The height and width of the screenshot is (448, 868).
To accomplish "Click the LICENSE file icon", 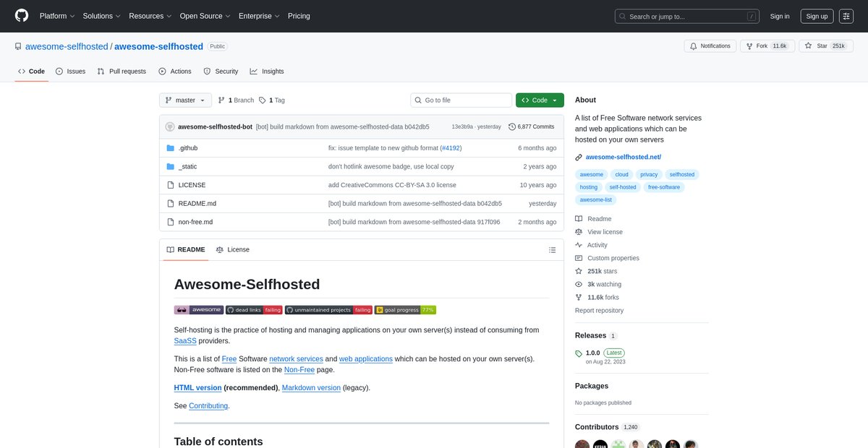I will 171,185.
